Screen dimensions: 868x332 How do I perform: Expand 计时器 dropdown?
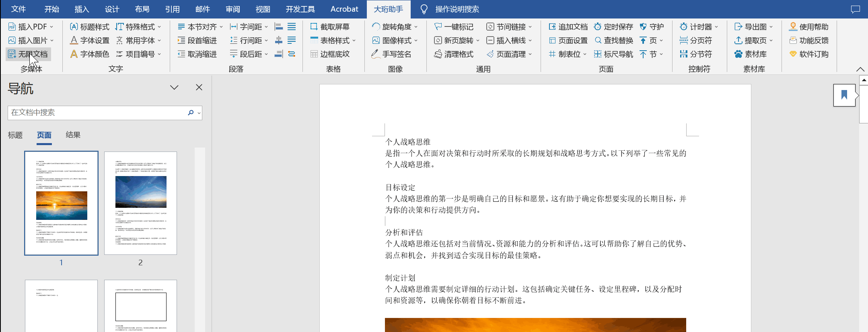pos(716,27)
